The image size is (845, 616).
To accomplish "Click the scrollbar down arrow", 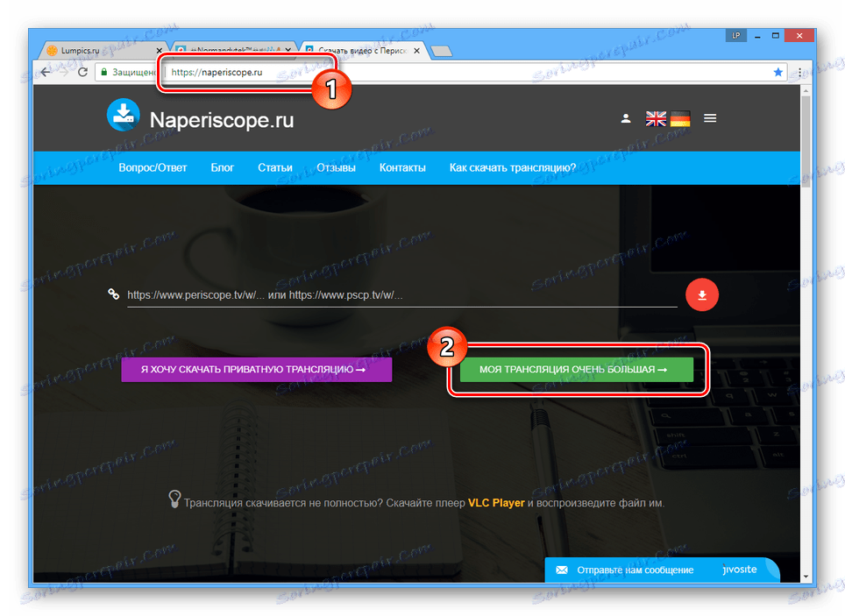I will point(806,577).
